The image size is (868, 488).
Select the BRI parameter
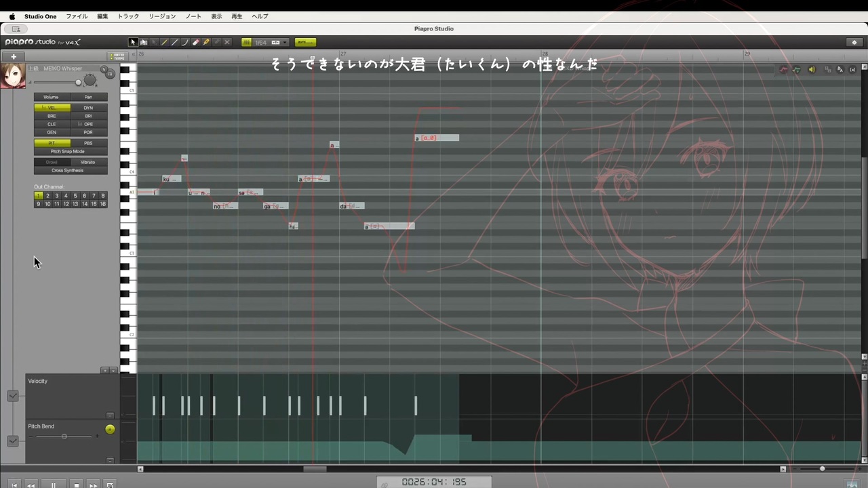(x=88, y=116)
